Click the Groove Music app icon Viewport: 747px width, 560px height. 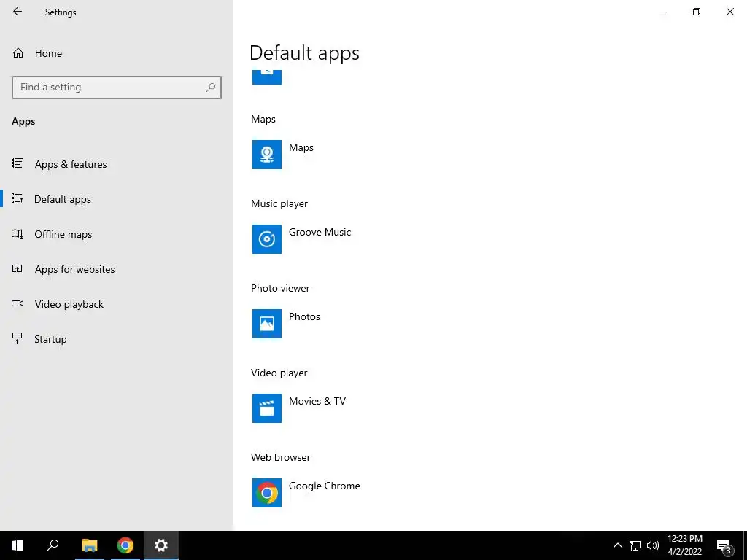[x=267, y=239]
